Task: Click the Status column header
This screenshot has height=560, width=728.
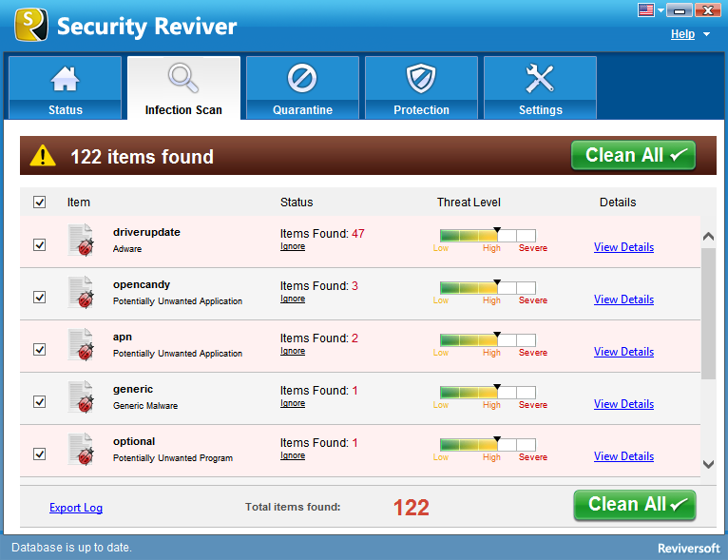Action: click(297, 202)
